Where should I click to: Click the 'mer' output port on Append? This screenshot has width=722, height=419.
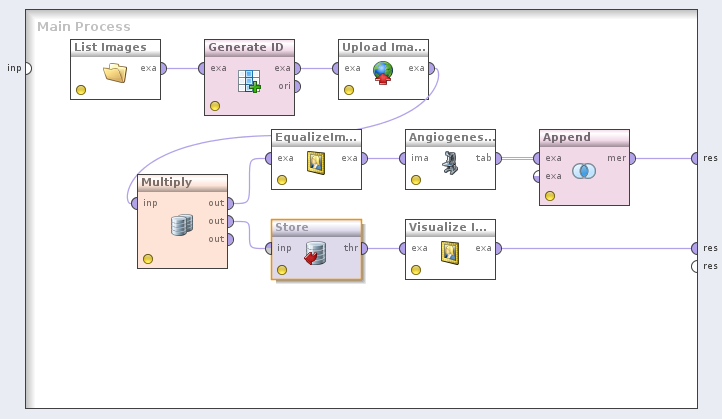632,158
